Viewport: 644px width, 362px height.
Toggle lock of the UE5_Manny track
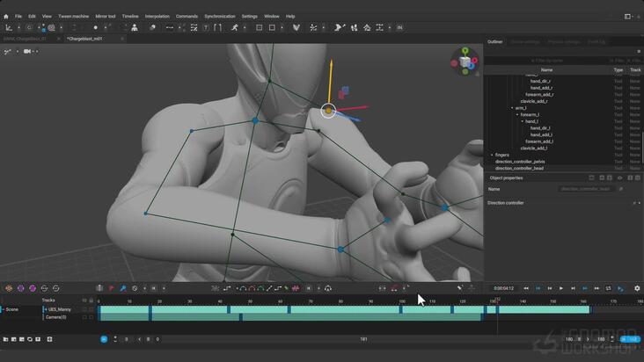[91, 309]
